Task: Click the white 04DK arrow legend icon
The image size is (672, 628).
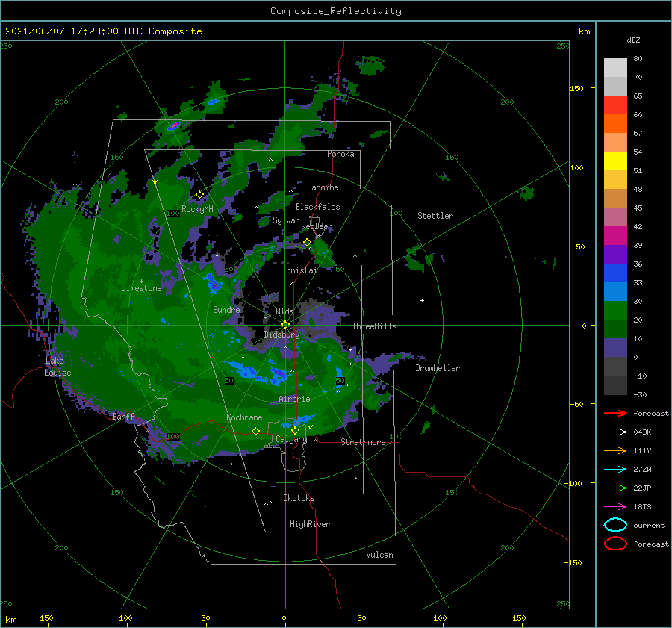Action: pos(615,432)
